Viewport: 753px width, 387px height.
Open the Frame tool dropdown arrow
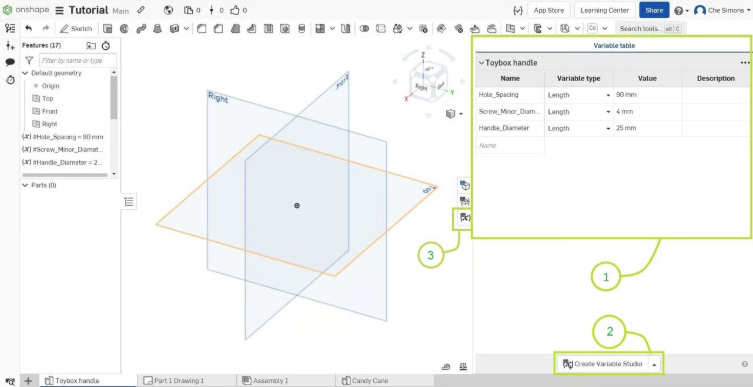[x=550, y=29]
